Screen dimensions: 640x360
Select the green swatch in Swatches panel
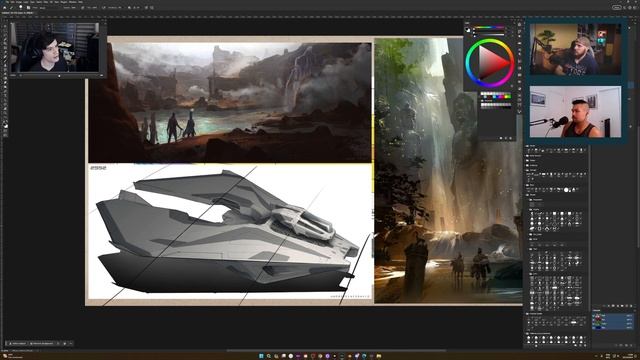[x=509, y=97]
